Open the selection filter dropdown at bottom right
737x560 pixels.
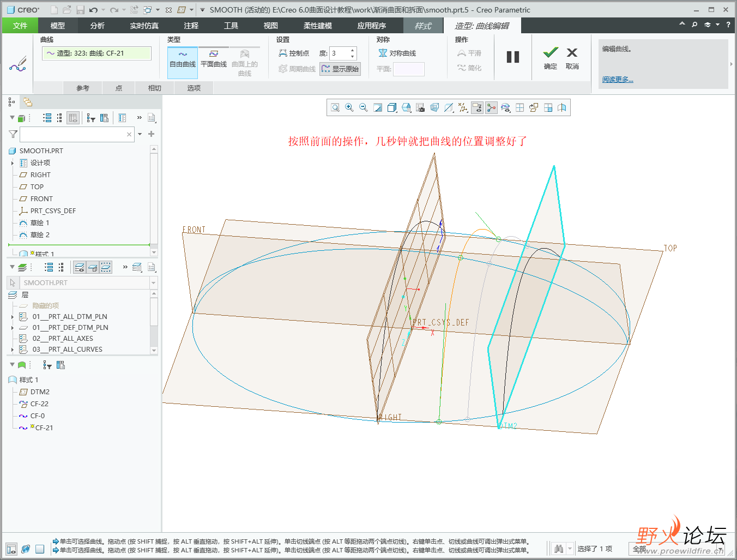pyautogui.click(x=721, y=549)
